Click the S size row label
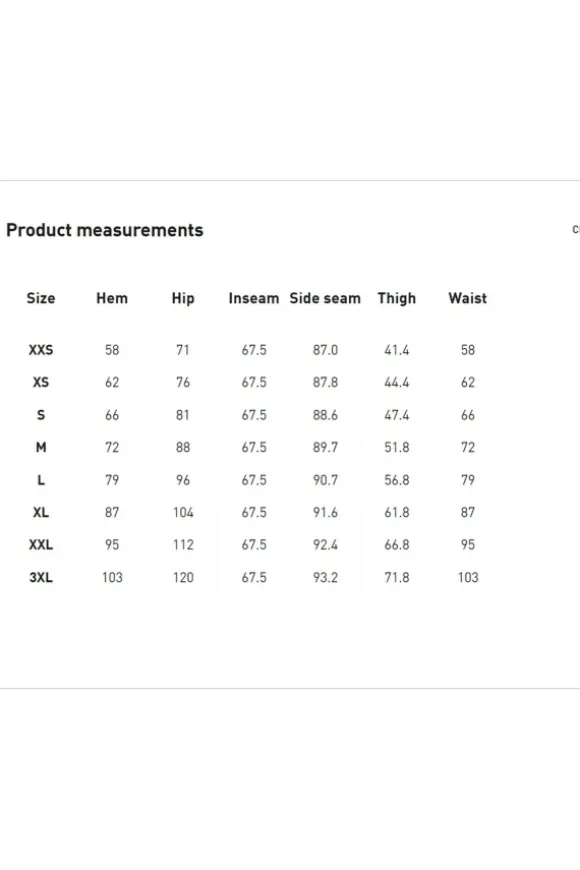This screenshot has height=870, width=580. [x=41, y=415]
